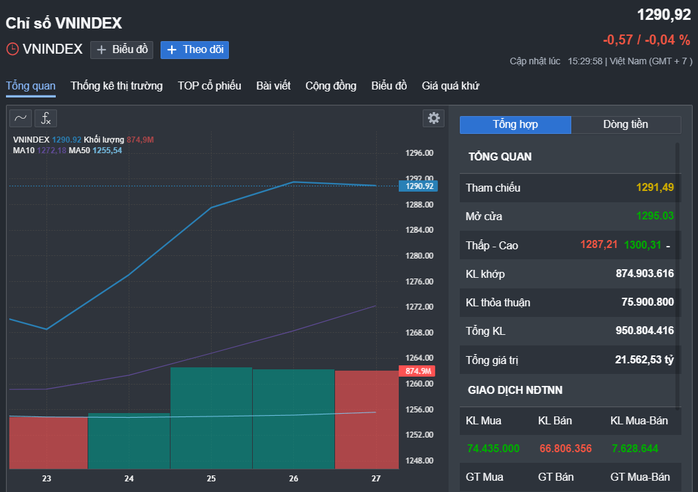This screenshot has height=492, width=698.
Task: Open the TOP cổ phiếu tab
Action: click(210, 86)
